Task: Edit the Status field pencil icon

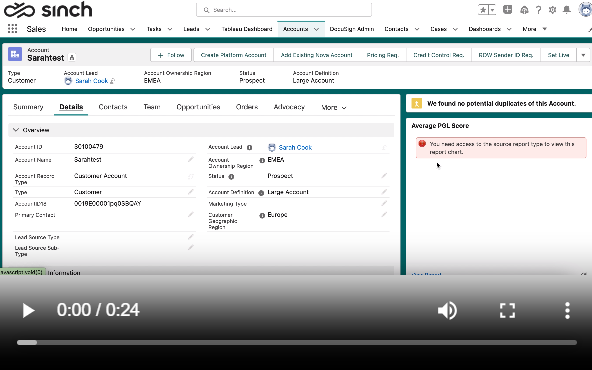Action: [384, 176]
